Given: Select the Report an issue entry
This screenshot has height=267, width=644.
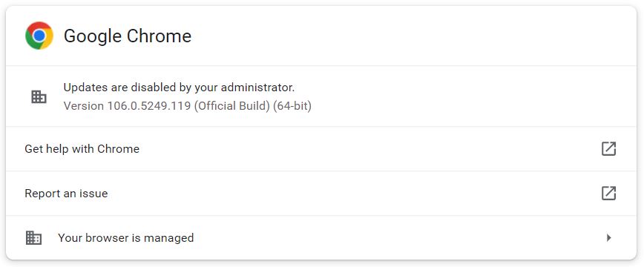Looking at the screenshot, I should pyautogui.click(x=66, y=194).
